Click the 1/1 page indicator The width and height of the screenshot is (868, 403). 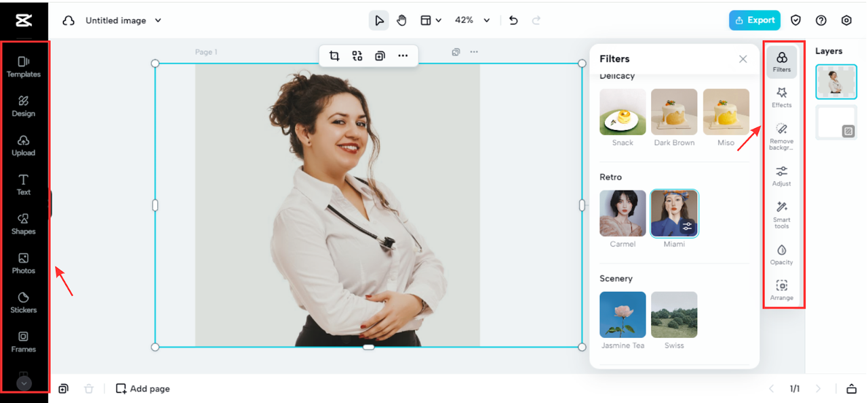(795, 389)
